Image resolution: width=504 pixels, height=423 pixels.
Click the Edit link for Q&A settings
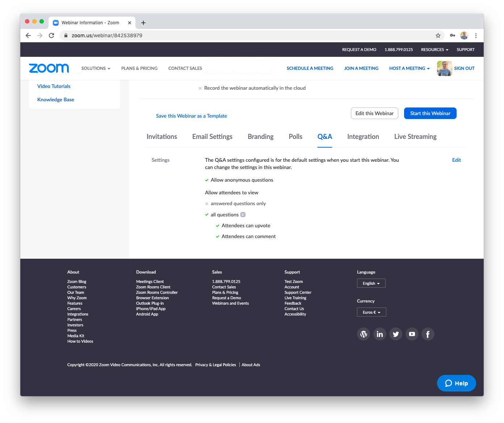coord(457,160)
